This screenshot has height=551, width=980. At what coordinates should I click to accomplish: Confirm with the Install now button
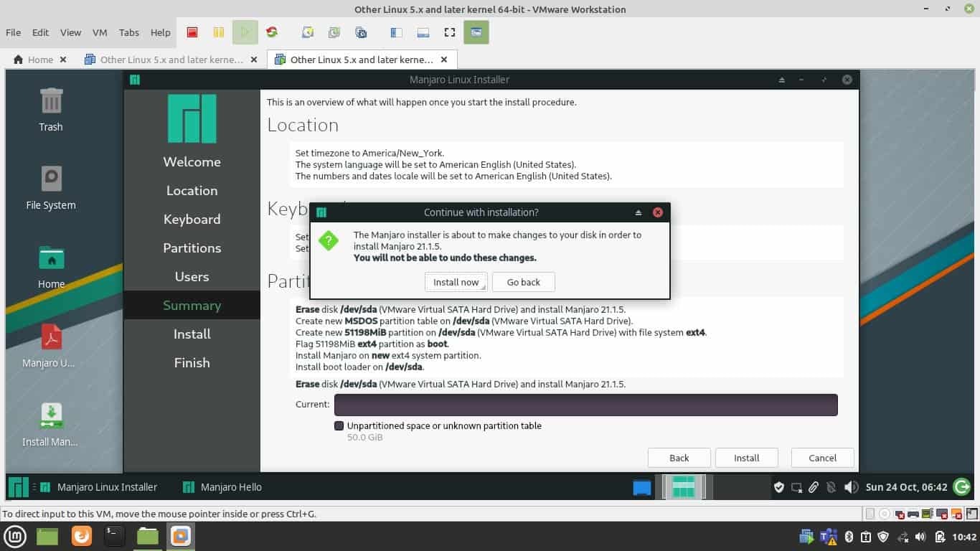click(456, 282)
